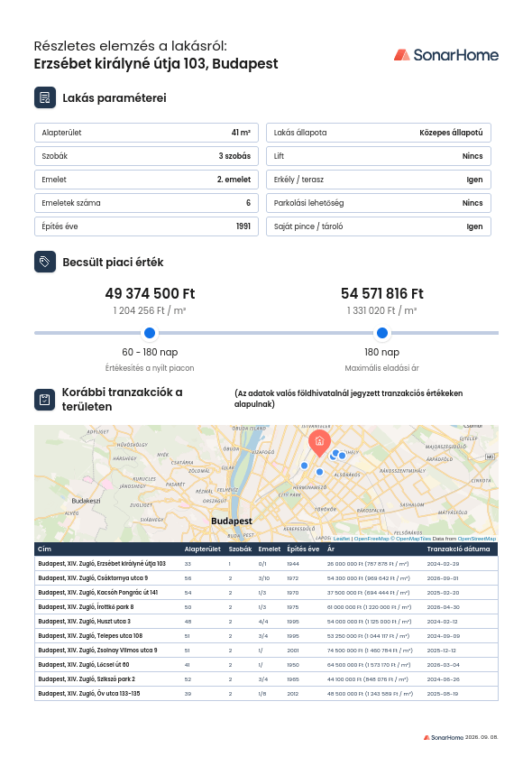This screenshot has width=532, height=757.
Task: Select the 180 nap slider handle
Action: click(382, 333)
